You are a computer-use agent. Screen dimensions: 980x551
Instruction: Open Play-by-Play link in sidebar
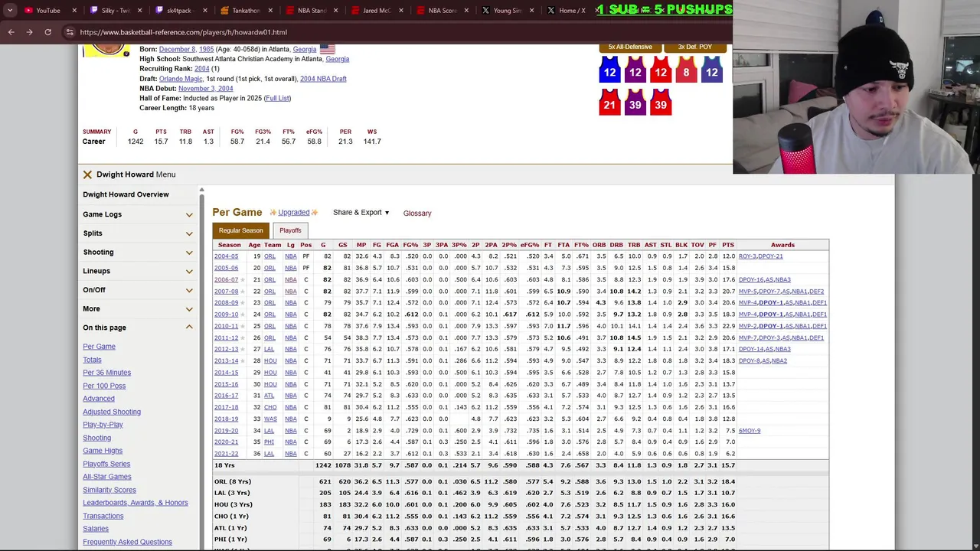tap(103, 425)
